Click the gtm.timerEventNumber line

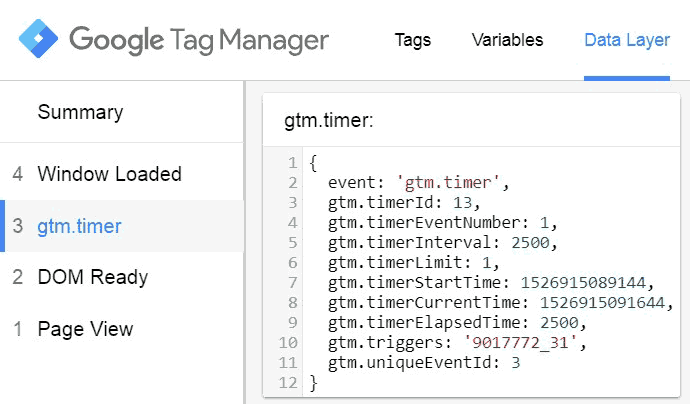pyautogui.click(x=442, y=223)
